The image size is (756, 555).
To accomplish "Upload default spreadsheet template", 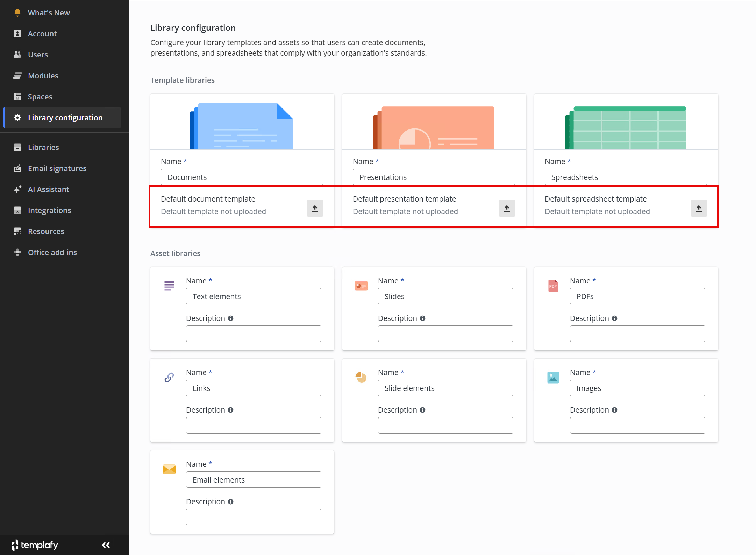I will 699,208.
